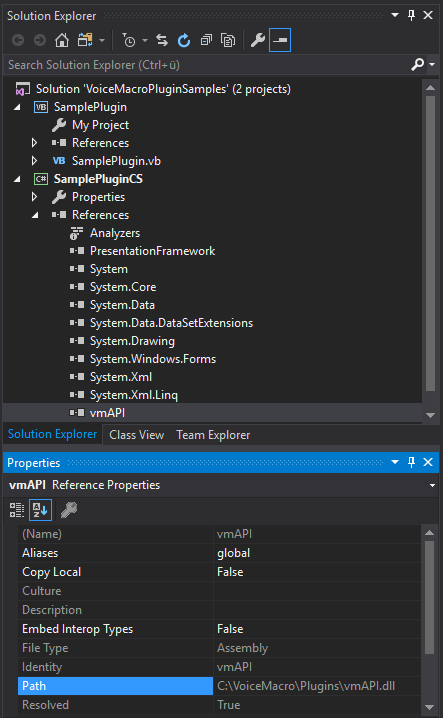Screen dimensions: 443x718
Task: Select the File Type property row
Action: tap(219, 648)
